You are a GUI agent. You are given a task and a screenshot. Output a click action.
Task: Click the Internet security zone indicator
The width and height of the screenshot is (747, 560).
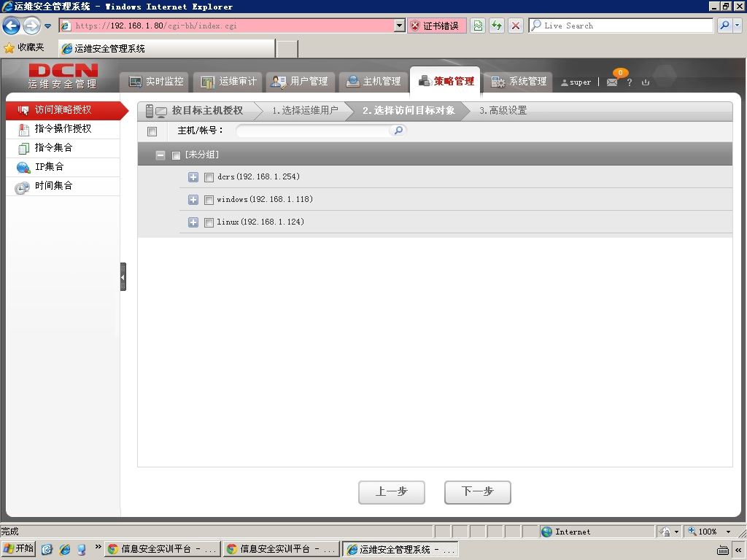[597, 532]
